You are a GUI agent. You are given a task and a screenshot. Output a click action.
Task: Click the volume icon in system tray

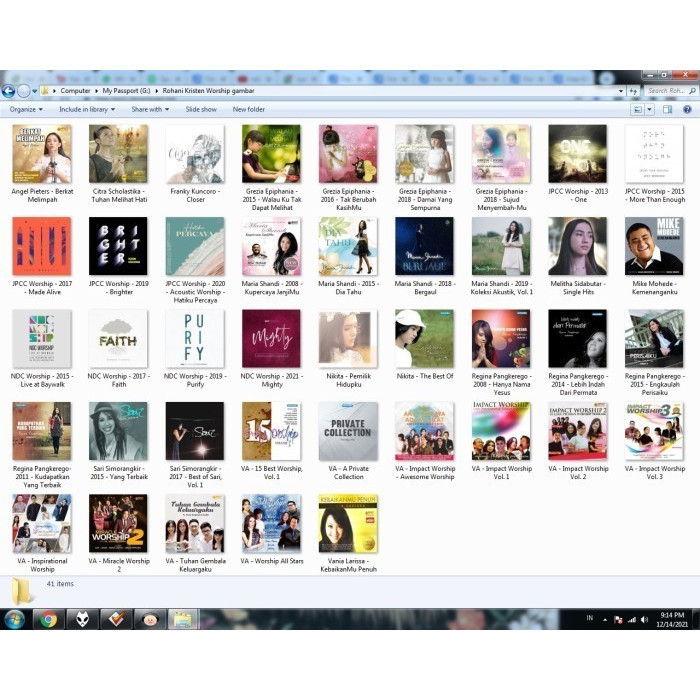643,620
